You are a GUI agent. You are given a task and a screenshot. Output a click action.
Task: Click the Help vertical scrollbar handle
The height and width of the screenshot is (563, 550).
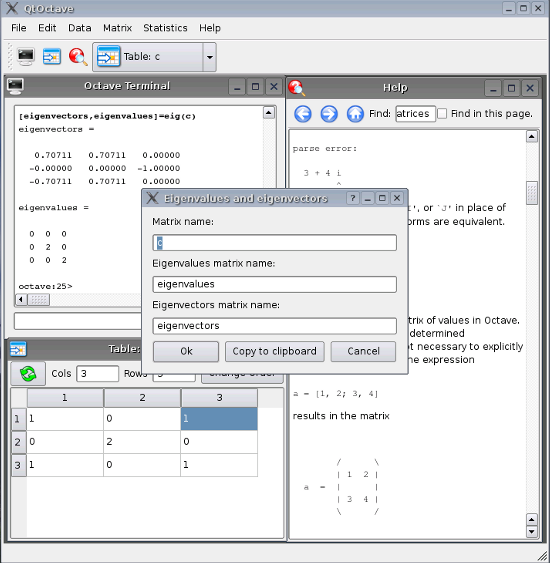click(532, 193)
